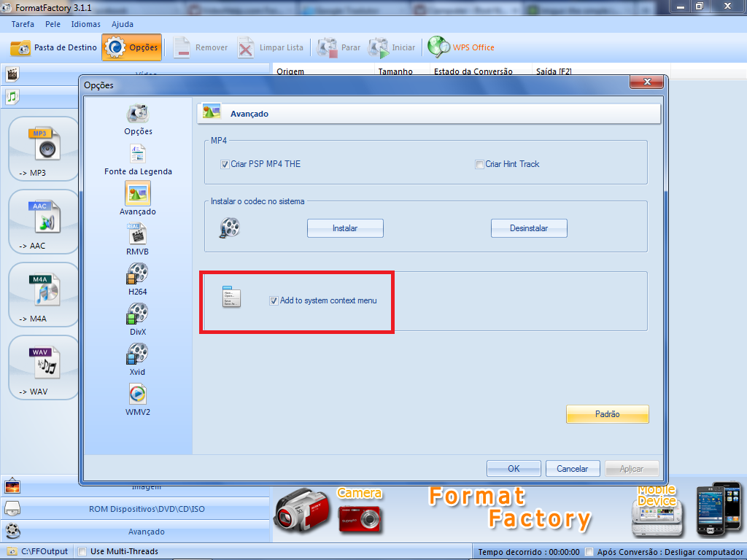Select Fonte da Legenda in the dialog sidebar
747x560 pixels.
138,160
